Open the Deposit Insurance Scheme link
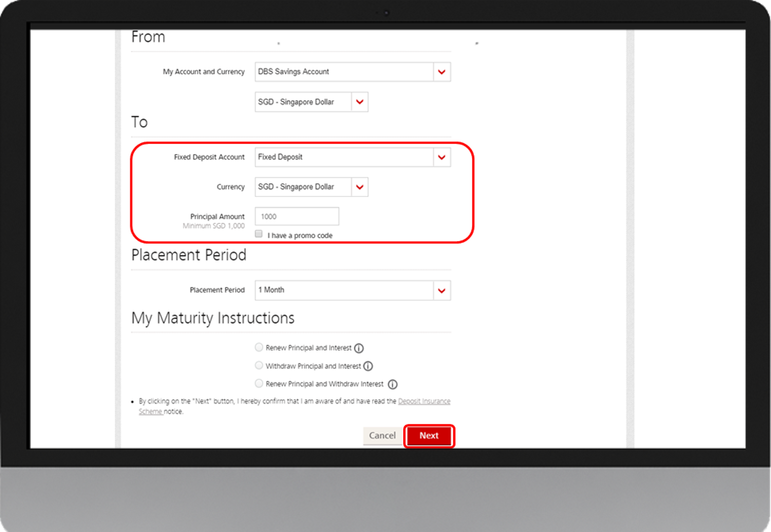Viewport: 771px width, 532px height. pyautogui.click(x=424, y=401)
